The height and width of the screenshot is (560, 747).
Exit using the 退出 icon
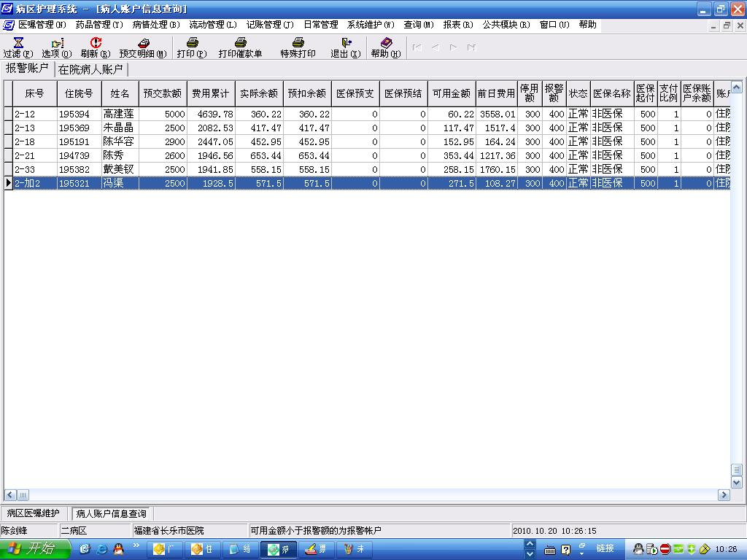346,47
